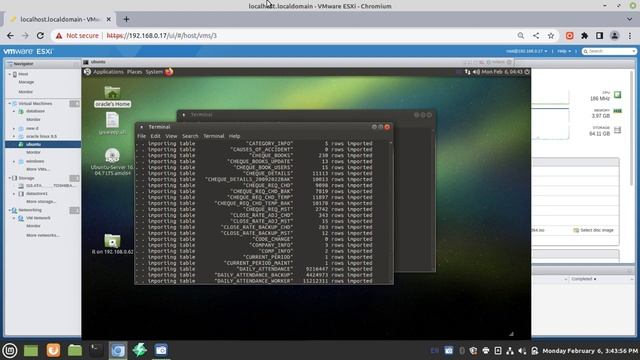
Task: Click the Ubuntu guest volume indicator
Action: (476, 72)
